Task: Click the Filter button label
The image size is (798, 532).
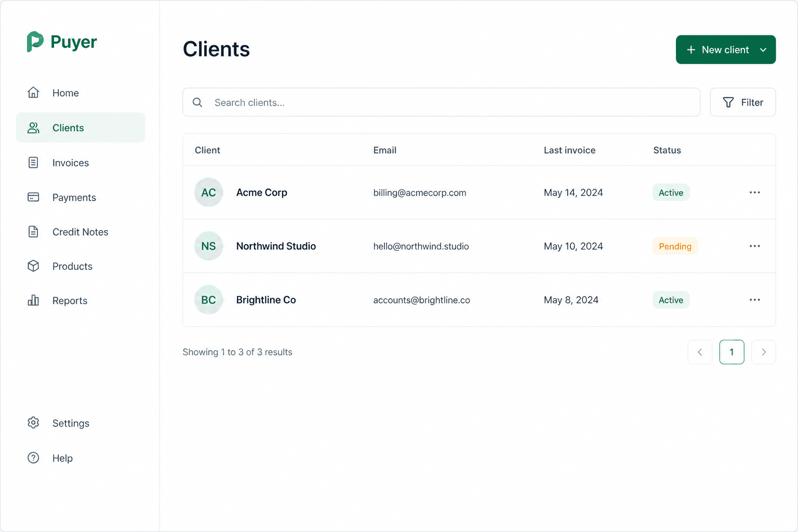Action: click(752, 102)
